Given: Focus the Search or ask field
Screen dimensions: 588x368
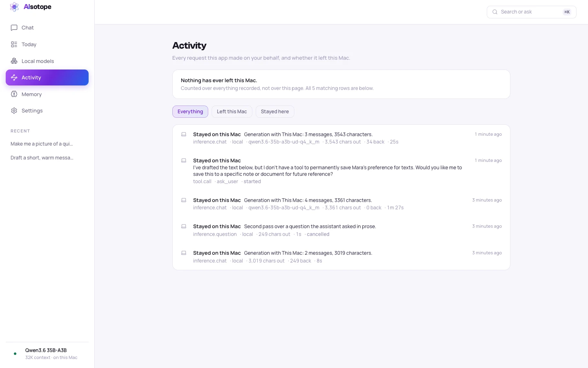Looking at the screenshot, I should click(x=531, y=12).
